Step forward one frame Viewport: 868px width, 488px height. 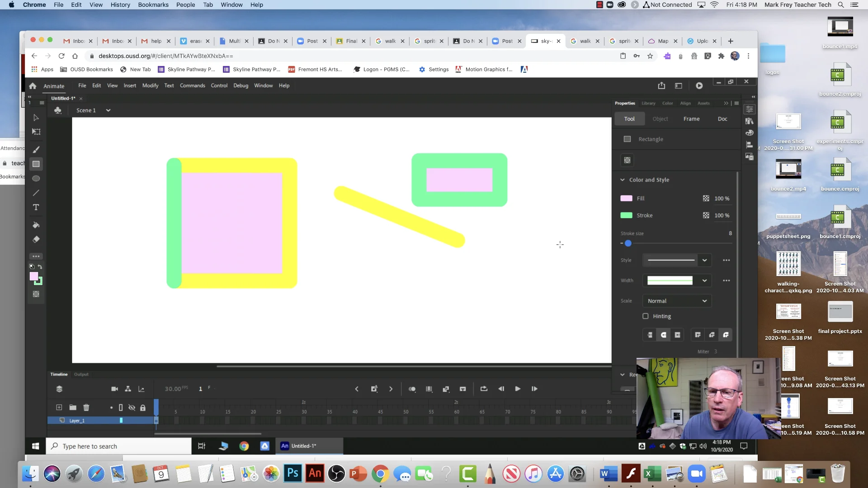click(534, 389)
